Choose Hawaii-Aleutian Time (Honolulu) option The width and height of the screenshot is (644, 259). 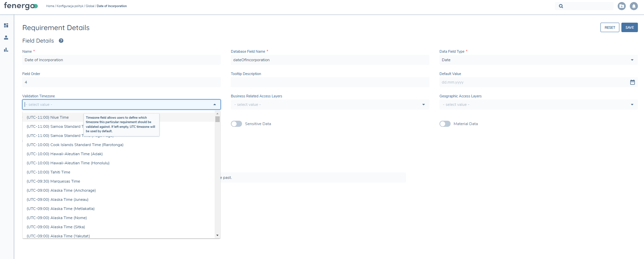(68, 163)
